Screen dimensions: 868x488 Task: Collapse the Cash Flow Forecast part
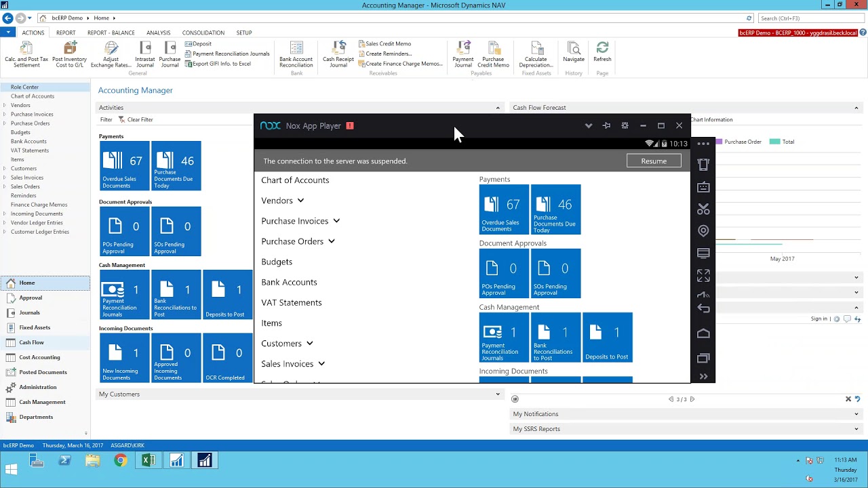[x=856, y=108]
